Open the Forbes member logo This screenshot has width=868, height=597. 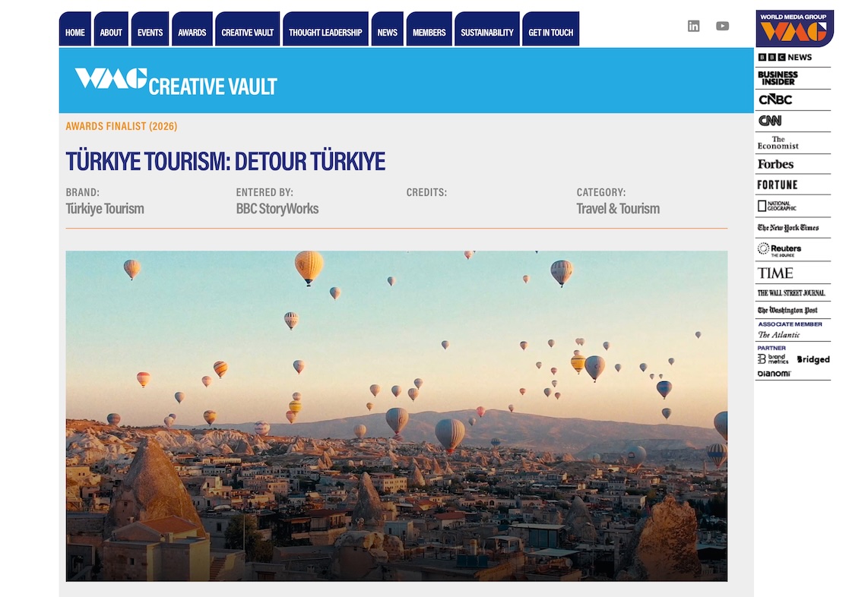(x=775, y=164)
